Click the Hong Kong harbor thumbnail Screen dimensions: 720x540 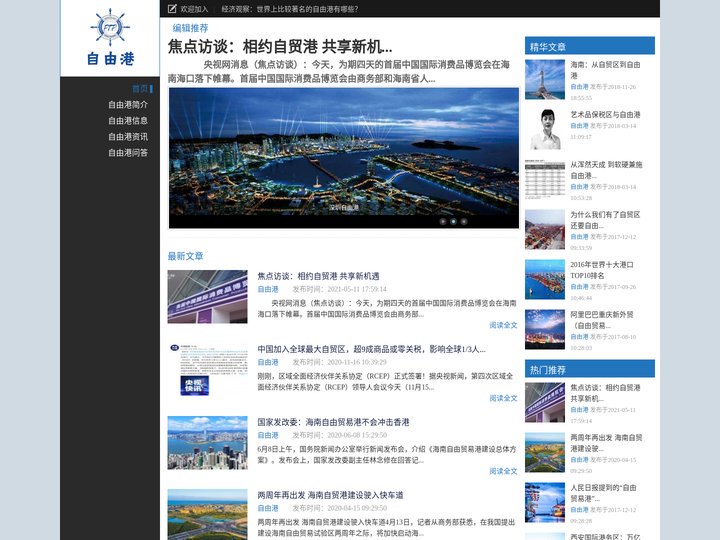[x=208, y=443]
